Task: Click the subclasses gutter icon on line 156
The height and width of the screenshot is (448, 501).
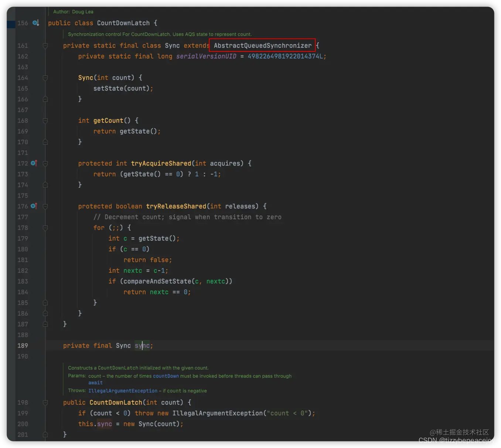Action: click(x=35, y=23)
